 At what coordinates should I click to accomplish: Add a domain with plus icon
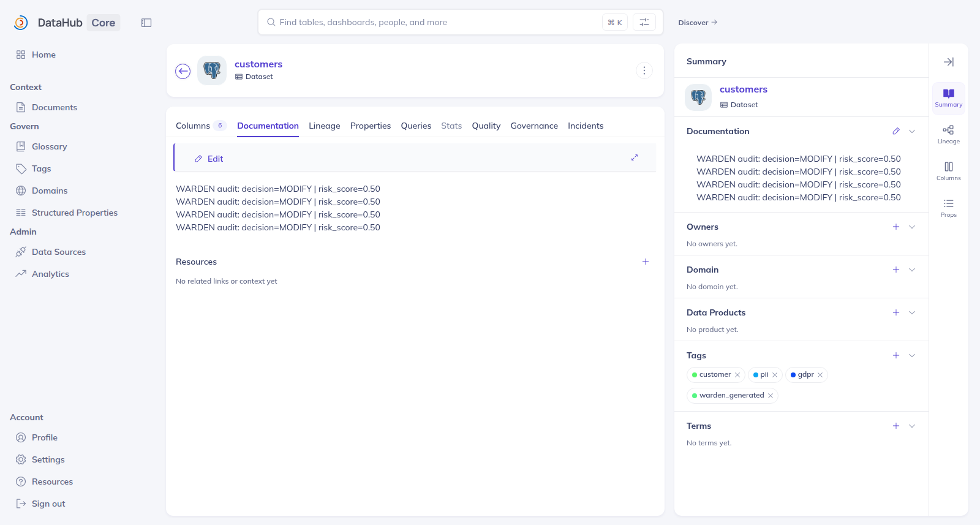pos(896,270)
